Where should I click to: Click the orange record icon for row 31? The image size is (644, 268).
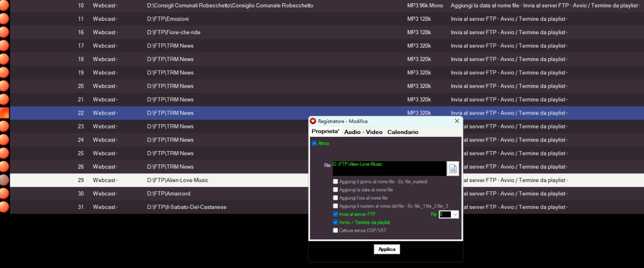click(x=3, y=207)
